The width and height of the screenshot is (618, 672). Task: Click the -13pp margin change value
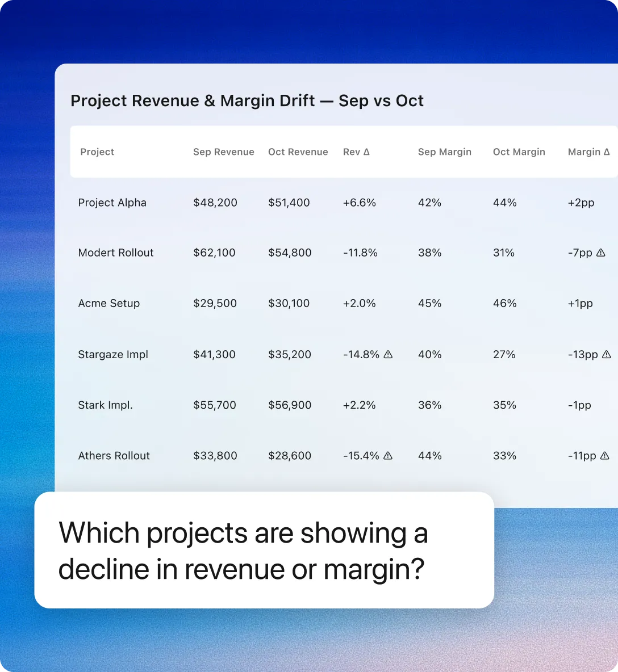click(583, 354)
